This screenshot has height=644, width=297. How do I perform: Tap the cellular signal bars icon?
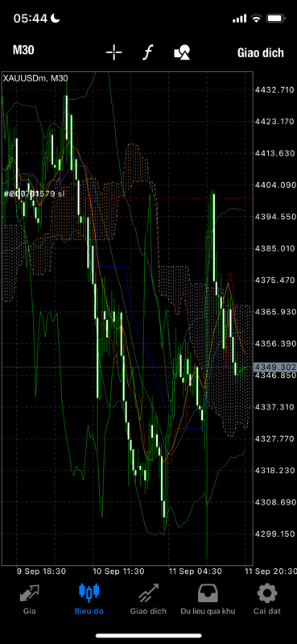[240, 19]
